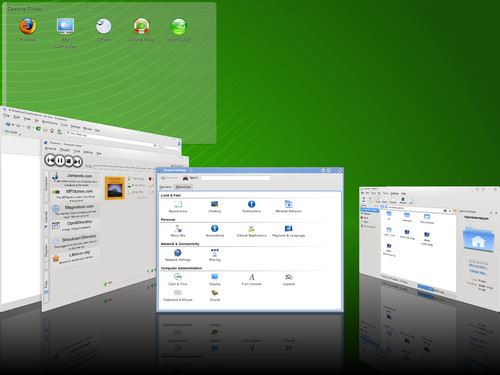This screenshot has height=375, width=500.
Task: Click the System Settings search field
Action: pyautogui.click(x=235, y=178)
